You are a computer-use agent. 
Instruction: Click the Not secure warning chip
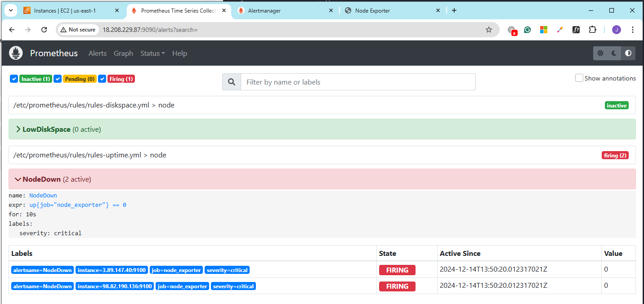point(78,30)
